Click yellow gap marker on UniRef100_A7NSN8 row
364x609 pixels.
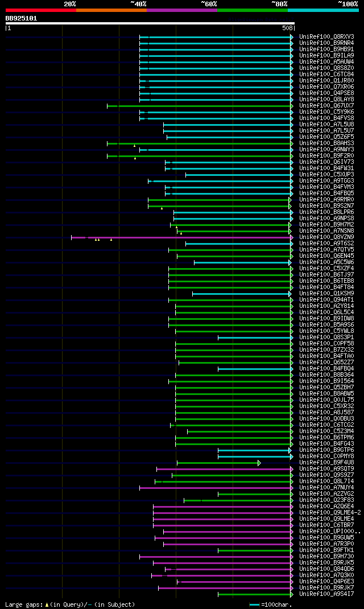point(181,233)
